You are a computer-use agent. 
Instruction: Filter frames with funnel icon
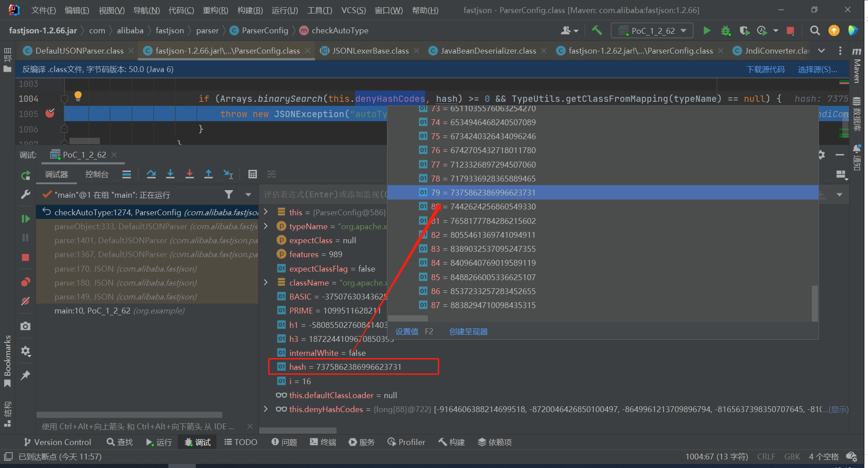coord(229,195)
